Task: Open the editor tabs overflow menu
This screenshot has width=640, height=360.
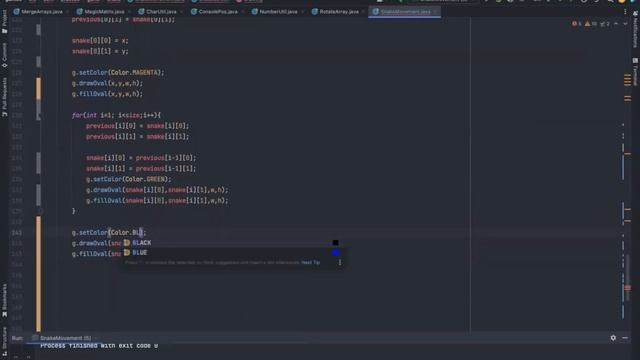Action: [625, 11]
